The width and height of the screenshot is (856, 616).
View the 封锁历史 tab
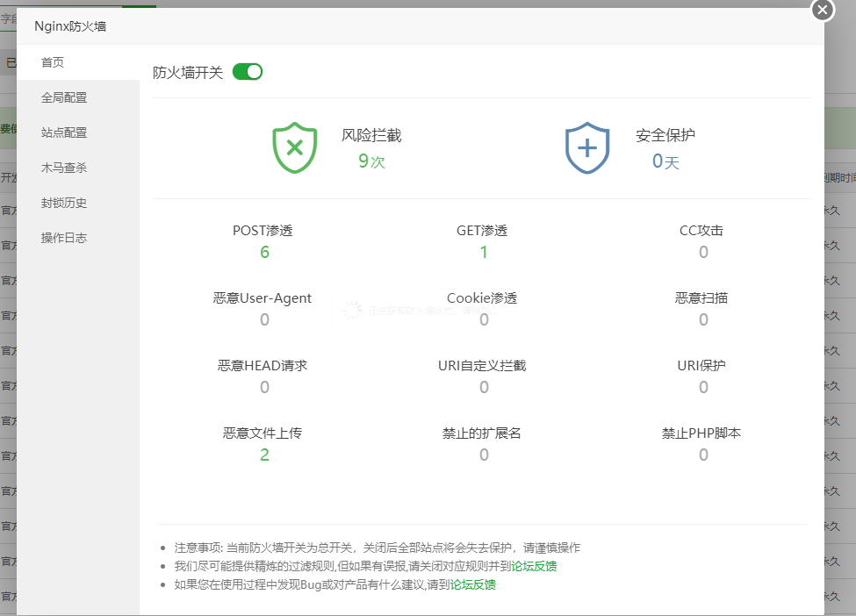[x=78, y=203]
